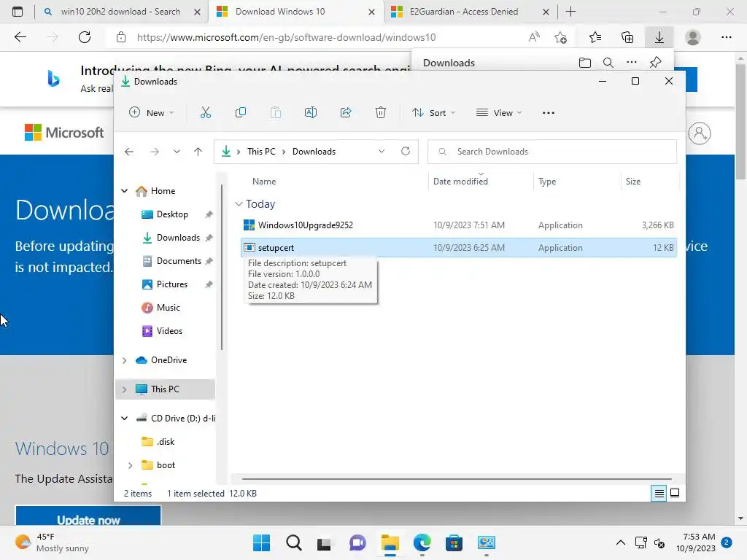Open Edge Settings and more menu
Screen dimensions: 747x560
click(x=727, y=37)
